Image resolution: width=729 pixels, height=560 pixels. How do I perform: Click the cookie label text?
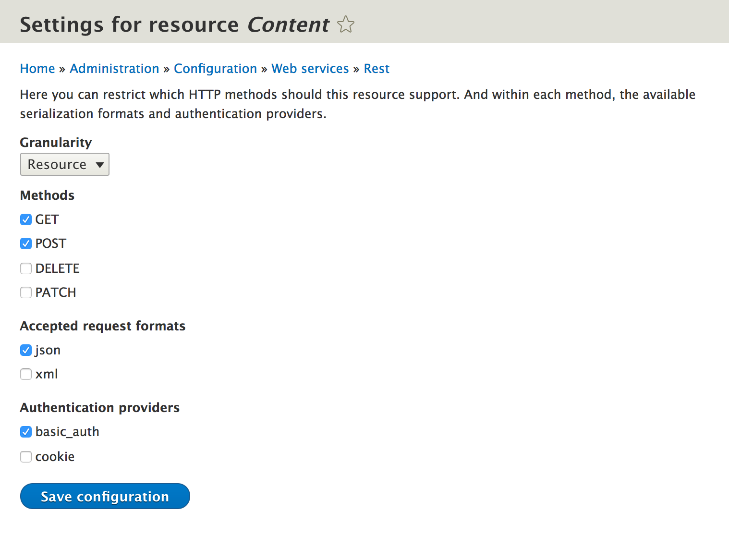point(55,457)
